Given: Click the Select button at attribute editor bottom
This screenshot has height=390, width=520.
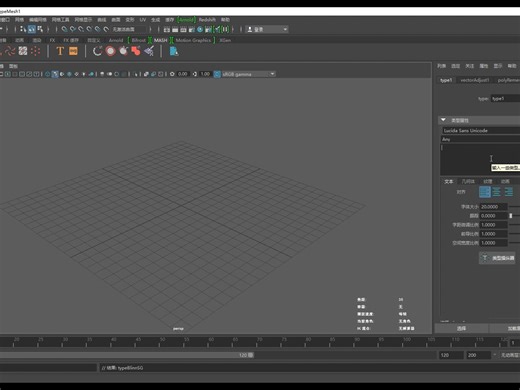Looking at the screenshot, I should coord(461,328).
